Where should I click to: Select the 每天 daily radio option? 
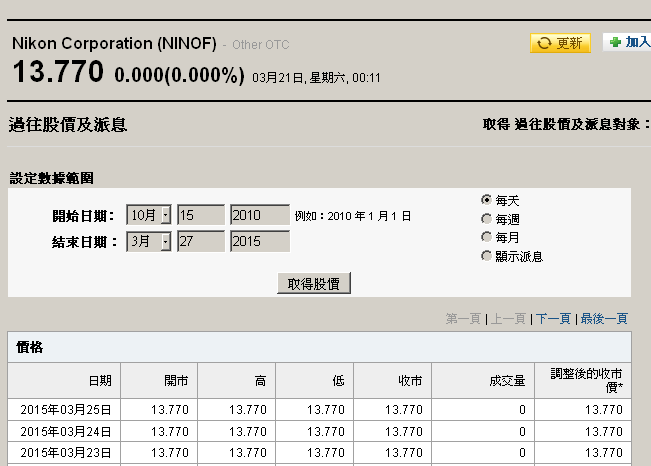[x=486, y=200]
